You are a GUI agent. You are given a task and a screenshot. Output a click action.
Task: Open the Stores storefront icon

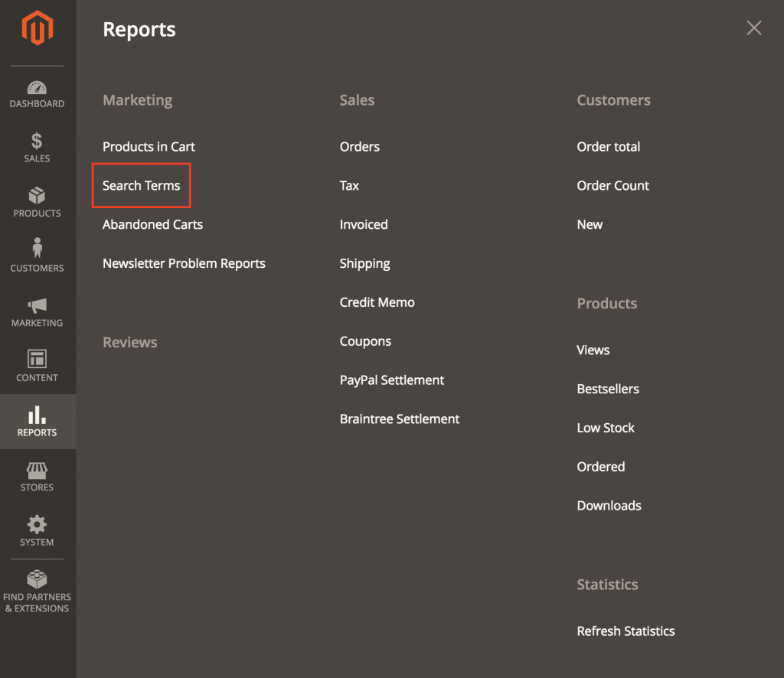(37, 470)
